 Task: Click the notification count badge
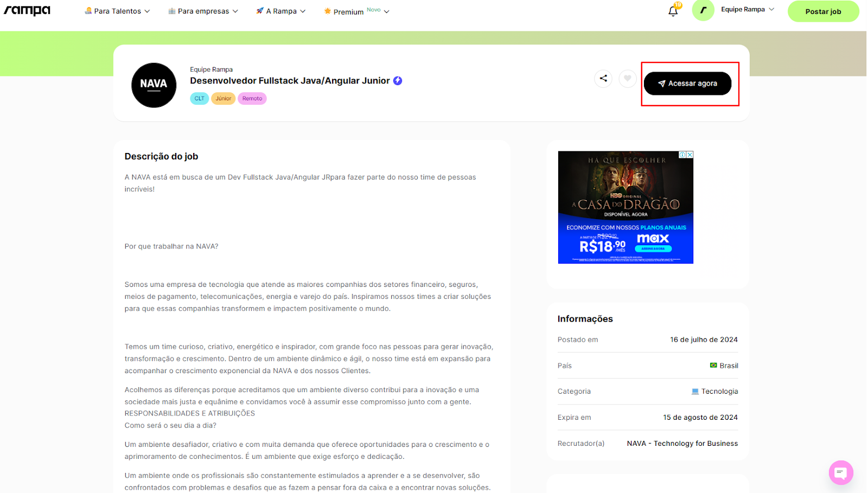pos(678,5)
